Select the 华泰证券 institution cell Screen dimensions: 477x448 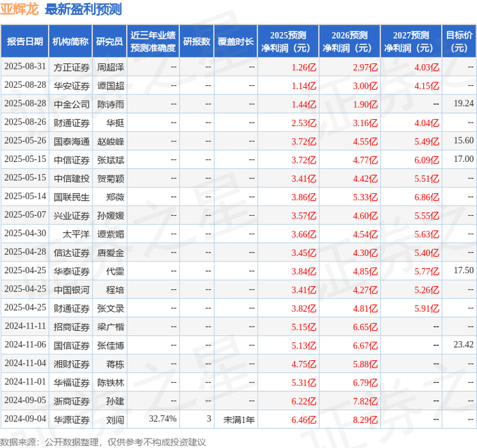(72, 272)
